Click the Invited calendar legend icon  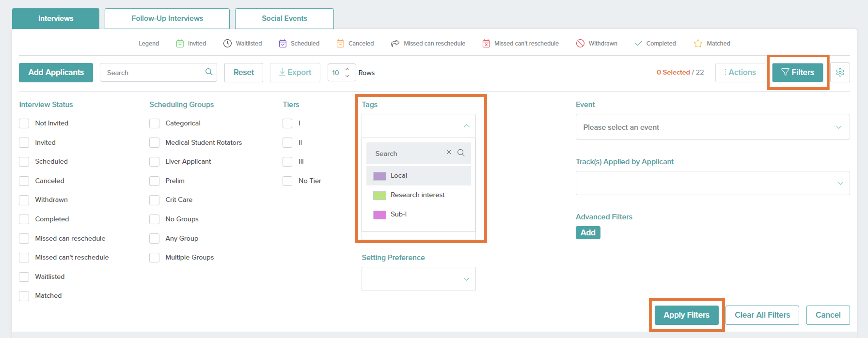pos(180,43)
